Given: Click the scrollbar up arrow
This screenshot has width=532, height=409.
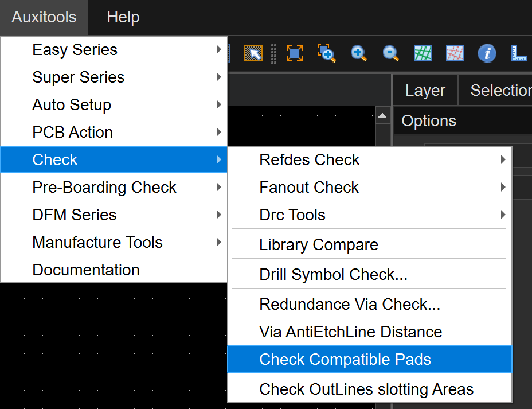Looking at the screenshot, I should [383, 116].
